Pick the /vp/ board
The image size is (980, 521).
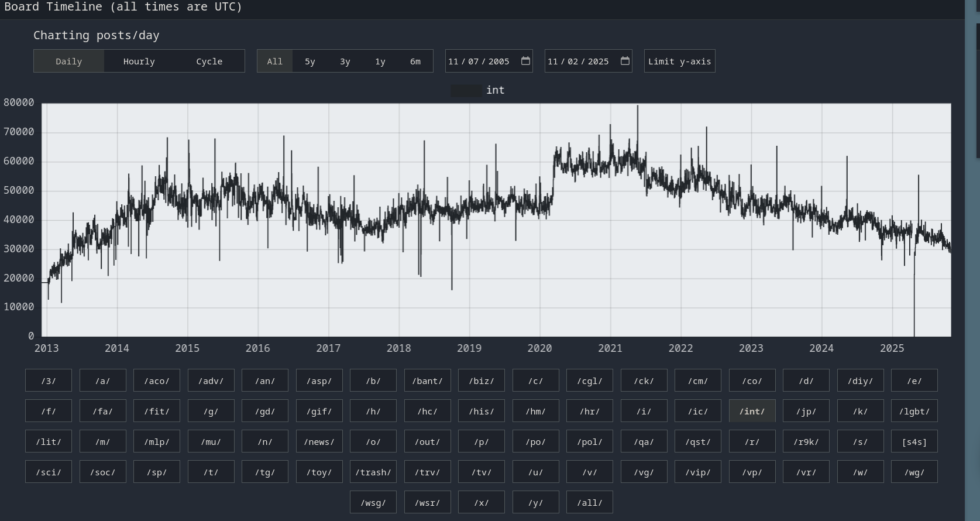pyautogui.click(x=752, y=472)
